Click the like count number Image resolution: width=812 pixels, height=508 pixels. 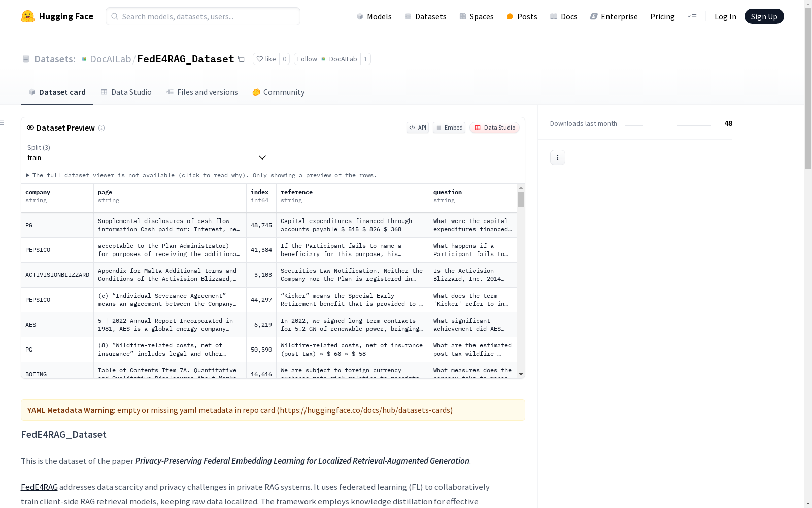(285, 59)
